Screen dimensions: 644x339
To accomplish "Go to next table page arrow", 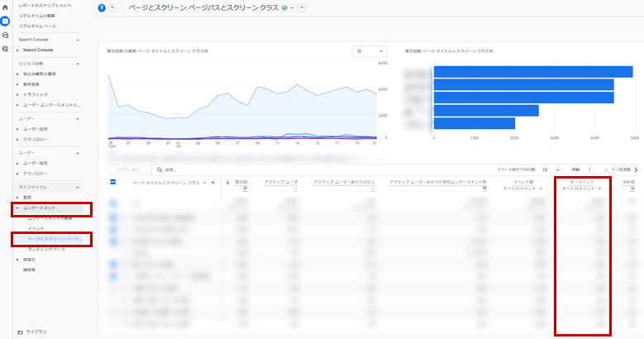I will pyautogui.click(x=637, y=169).
